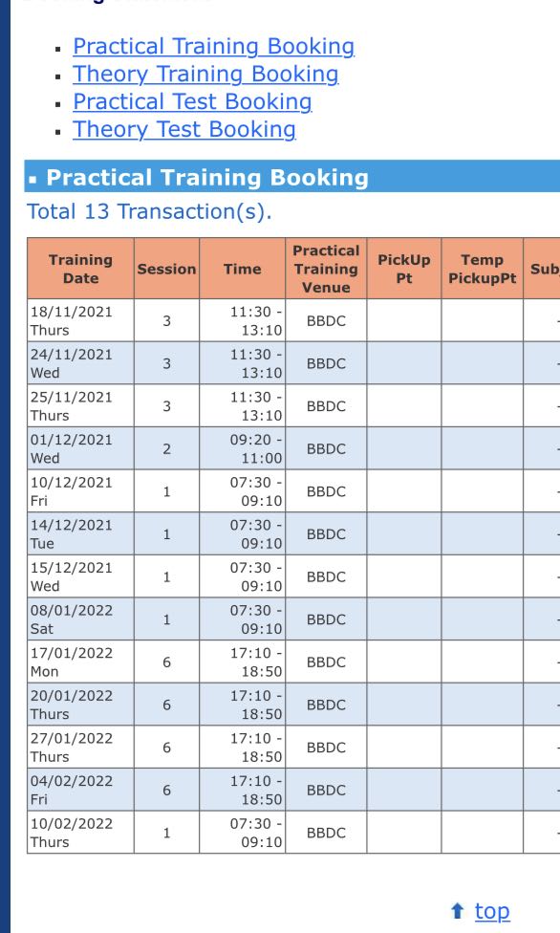
Task: Open the Theory Training Booking link
Action: tap(205, 75)
